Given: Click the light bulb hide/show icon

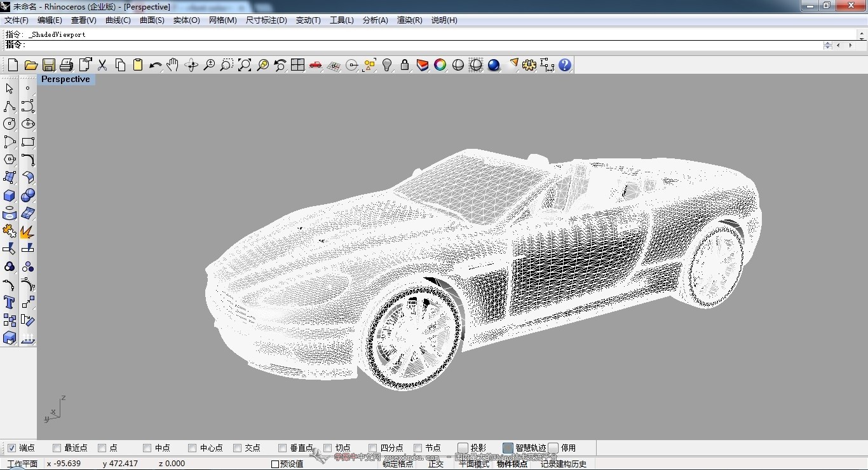Looking at the screenshot, I should [387, 65].
